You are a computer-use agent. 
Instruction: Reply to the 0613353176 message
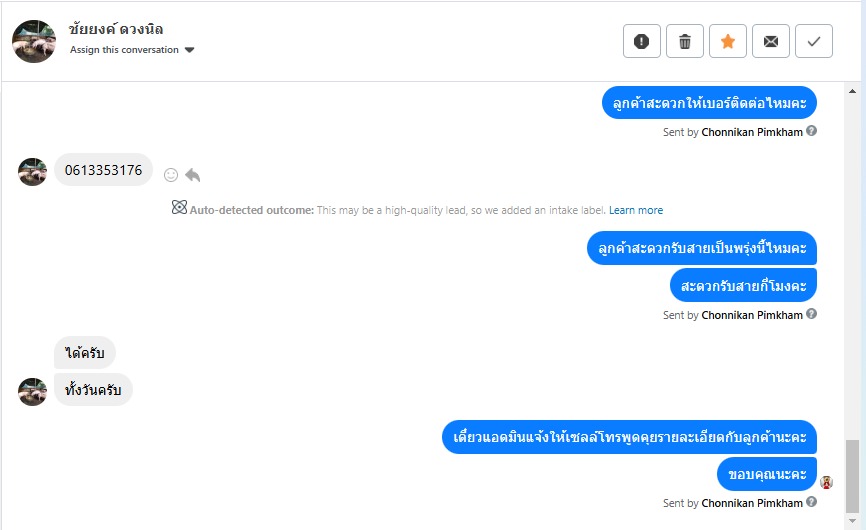(x=193, y=175)
